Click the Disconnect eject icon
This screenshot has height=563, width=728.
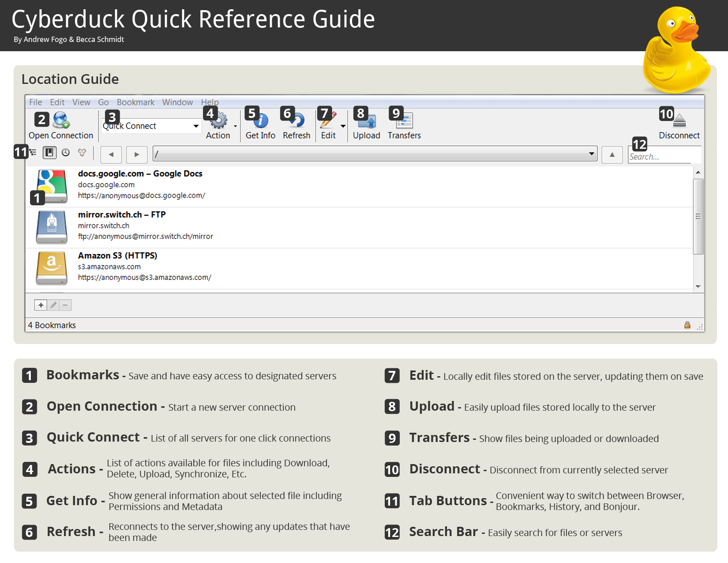click(679, 120)
